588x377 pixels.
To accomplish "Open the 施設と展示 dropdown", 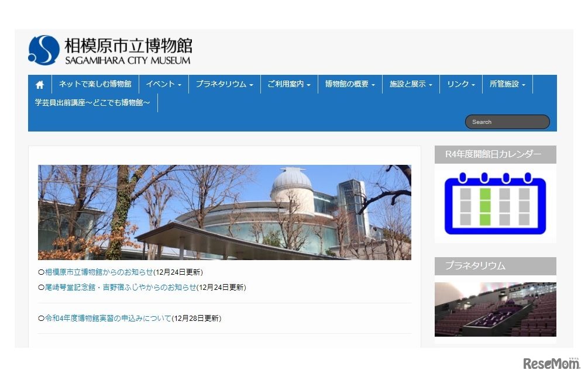I will click(410, 84).
